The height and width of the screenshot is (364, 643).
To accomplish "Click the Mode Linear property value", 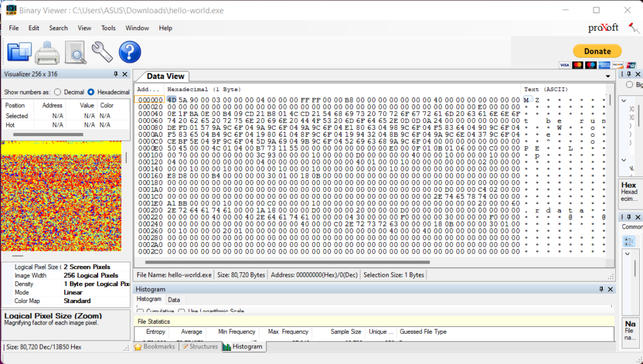I will pos(73,292).
